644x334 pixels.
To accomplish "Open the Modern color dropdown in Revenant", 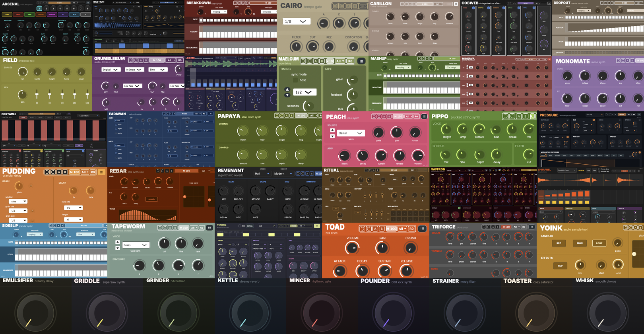I will [283, 173].
